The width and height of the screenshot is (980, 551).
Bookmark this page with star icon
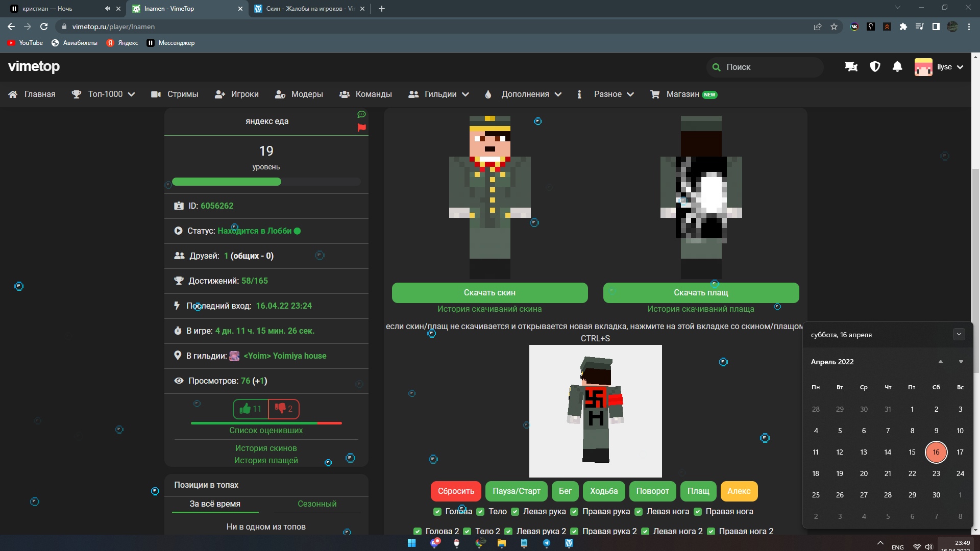(x=834, y=27)
